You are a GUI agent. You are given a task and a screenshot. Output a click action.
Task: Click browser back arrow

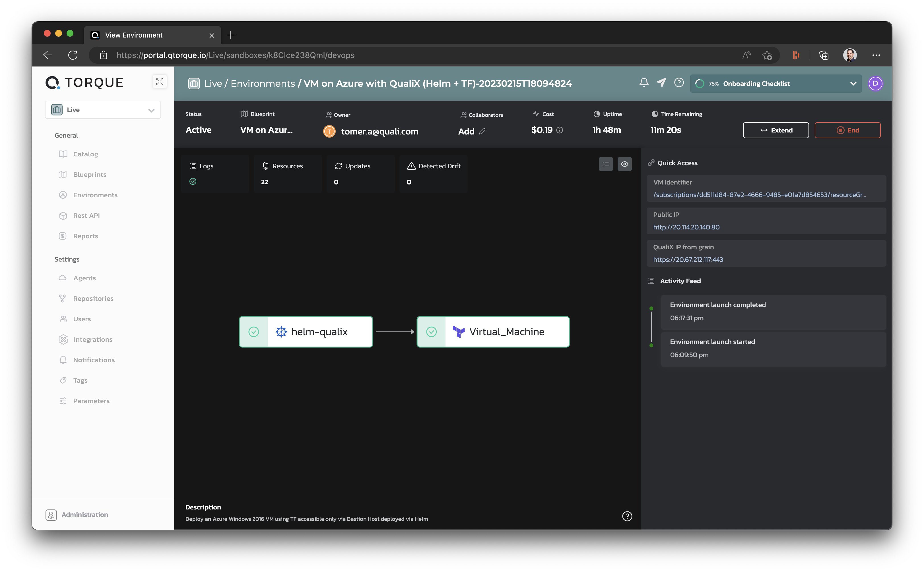coord(48,55)
